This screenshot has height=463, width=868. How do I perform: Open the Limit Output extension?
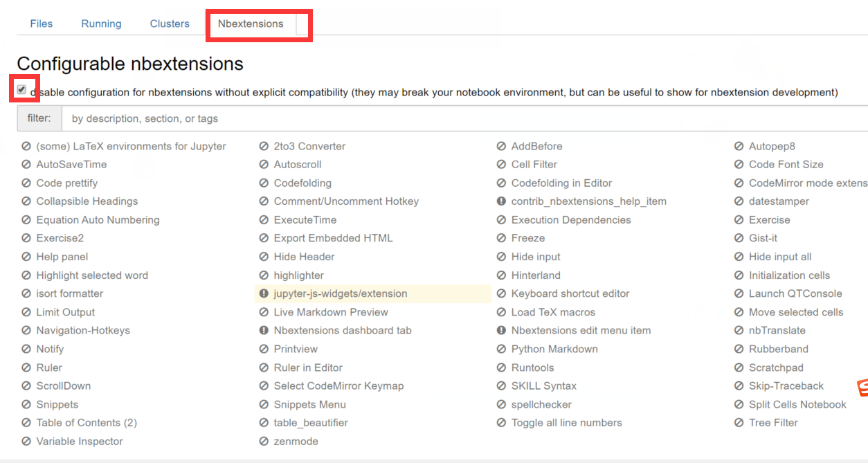click(66, 312)
